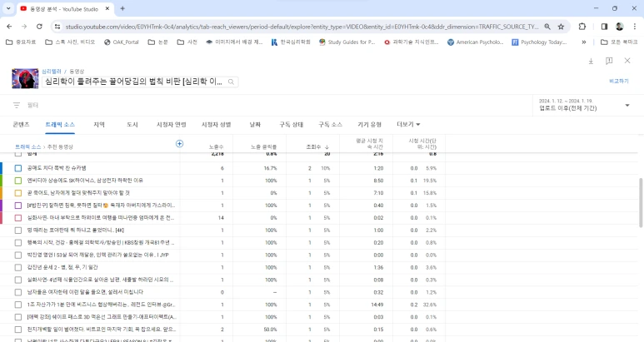644x342 pixels.
Task: Click the 비교하기 compare link
Action: pyautogui.click(x=619, y=82)
